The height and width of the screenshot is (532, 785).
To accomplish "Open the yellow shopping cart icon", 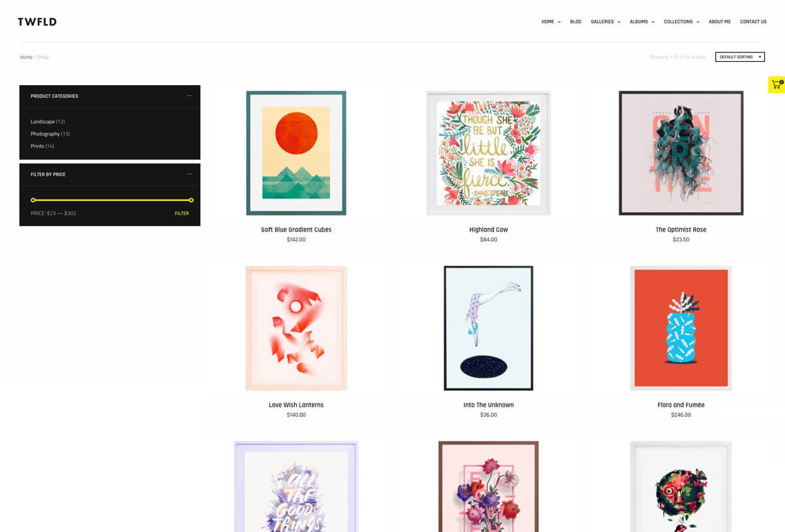I will pos(776,84).
